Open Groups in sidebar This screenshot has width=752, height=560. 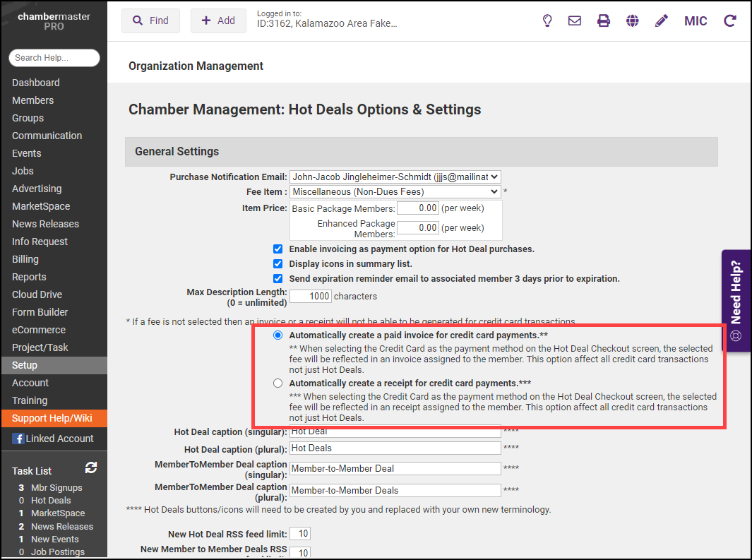(28, 118)
